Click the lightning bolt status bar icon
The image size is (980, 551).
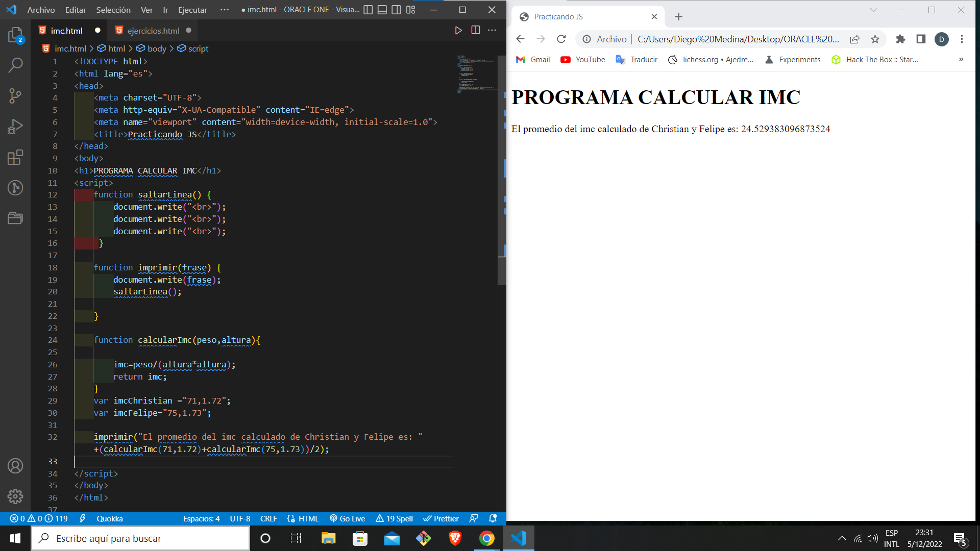(82, 518)
